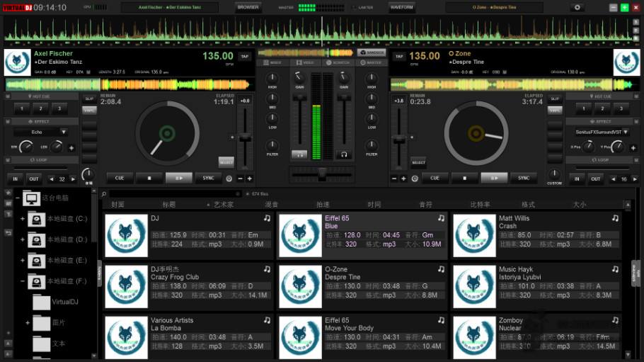Open settings with the gear icon
Image resolution: width=644 pixels, height=362 pixels.
577,7
